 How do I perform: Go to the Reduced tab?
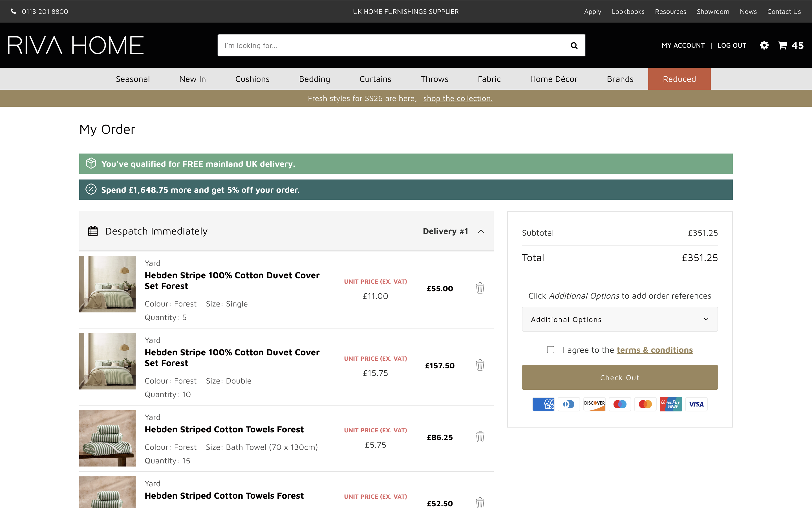point(679,79)
